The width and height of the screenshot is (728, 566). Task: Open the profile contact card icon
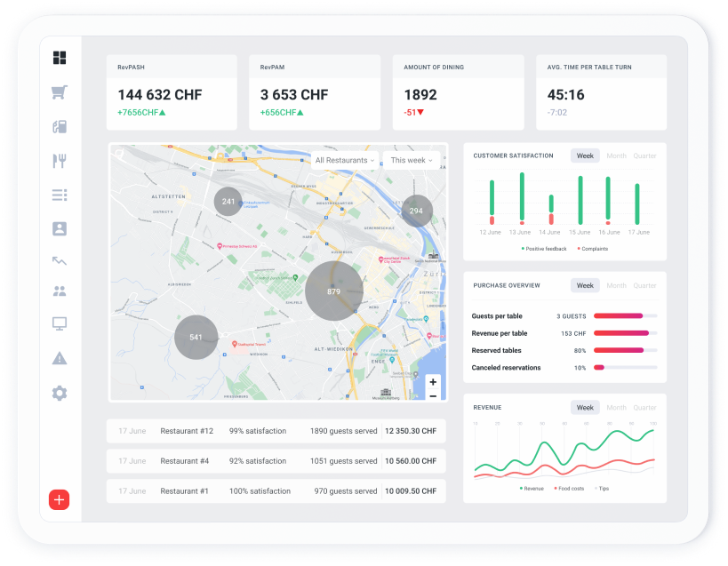click(60, 228)
